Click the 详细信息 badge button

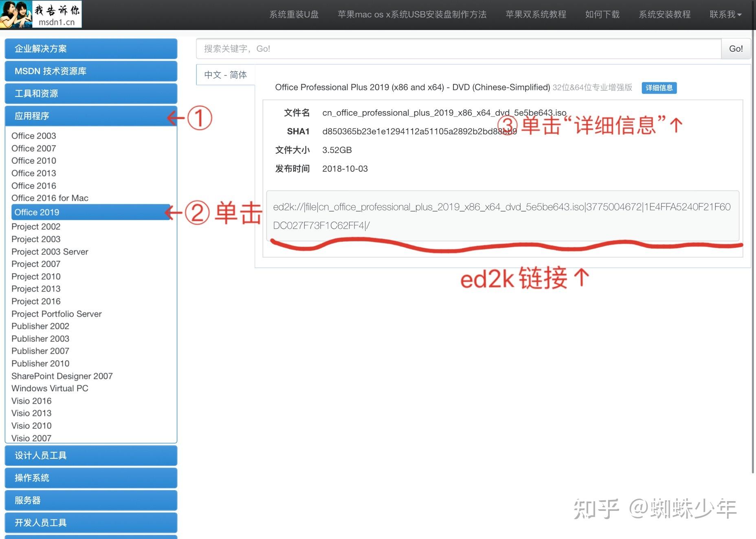click(659, 88)
